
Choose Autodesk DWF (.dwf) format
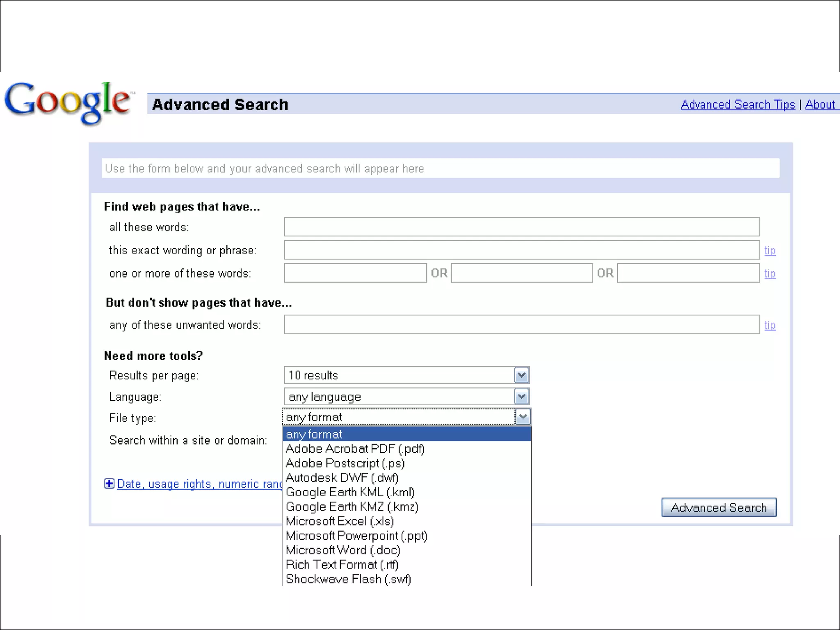coord(342,478)
